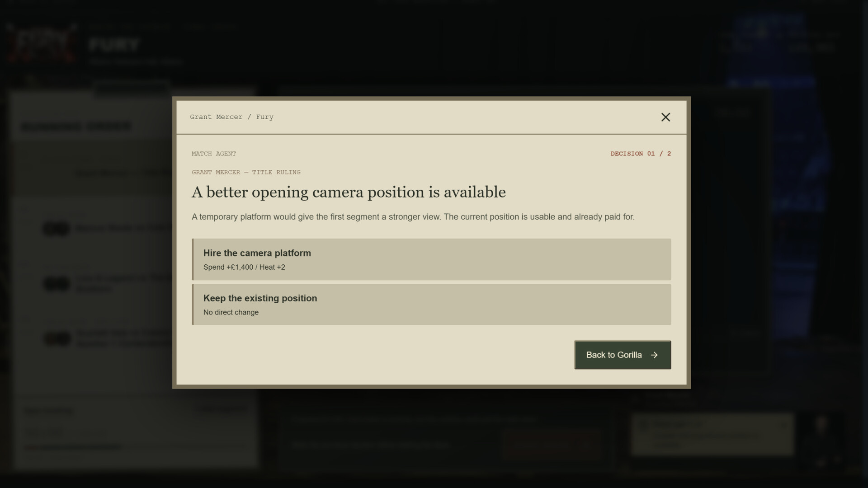Click the third blurred badge in running order
Viewport: 868px width, 488px height.
point(57,338)
